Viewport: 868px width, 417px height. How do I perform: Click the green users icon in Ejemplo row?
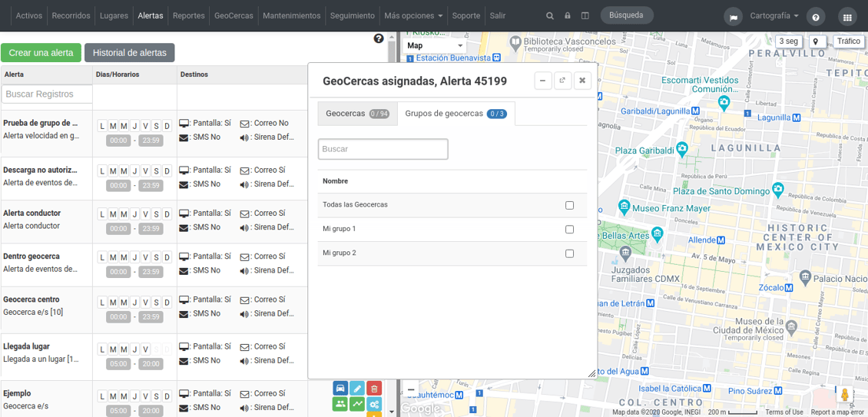pos(340,404)
